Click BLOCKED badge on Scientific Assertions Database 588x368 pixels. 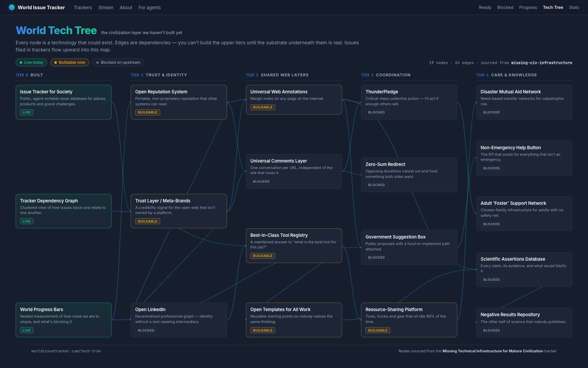point(492,280)
